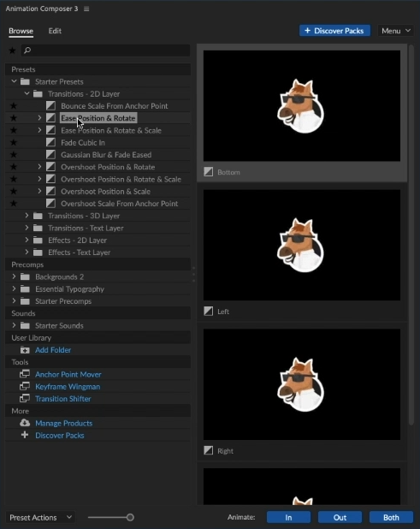Click Starter Precomps folder icon
420x529 pixels.
(x=25, y=301)
